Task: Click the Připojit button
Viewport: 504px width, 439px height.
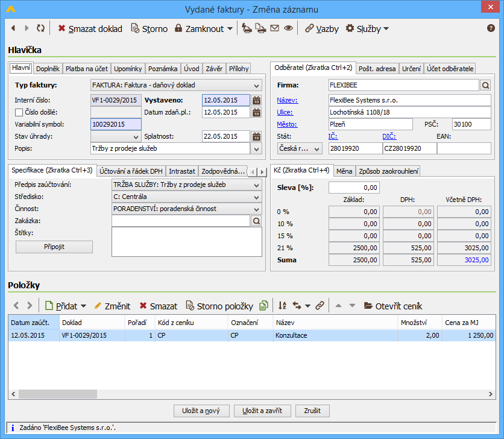Action: 54,247
